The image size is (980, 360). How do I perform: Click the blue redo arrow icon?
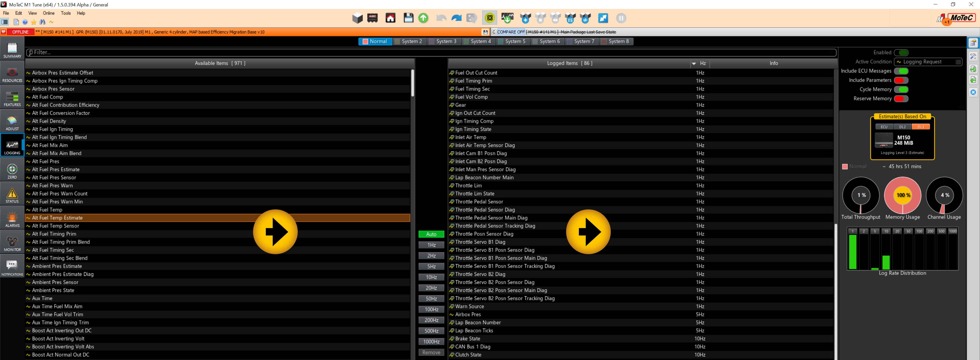click(456, 18)
